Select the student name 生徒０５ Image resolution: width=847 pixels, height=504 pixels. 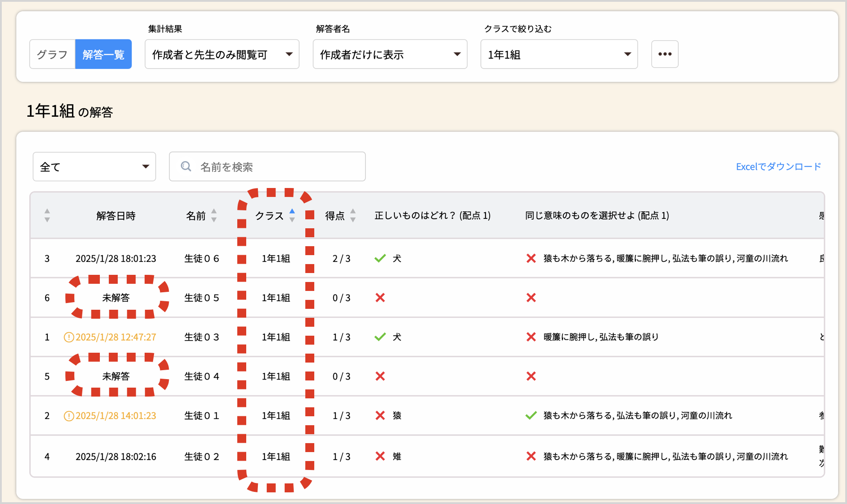[x=201, y=298]
